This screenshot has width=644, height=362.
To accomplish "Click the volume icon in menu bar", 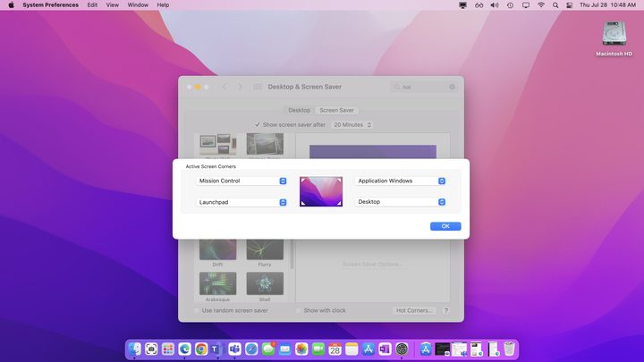I will pyautogui.click(x=495, y=5).
